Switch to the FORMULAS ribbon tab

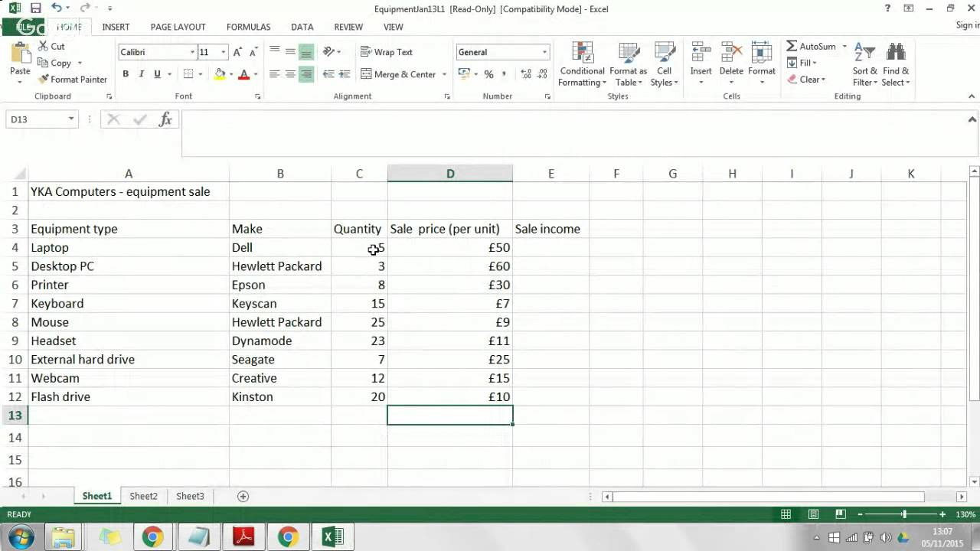tap(249, 27)
